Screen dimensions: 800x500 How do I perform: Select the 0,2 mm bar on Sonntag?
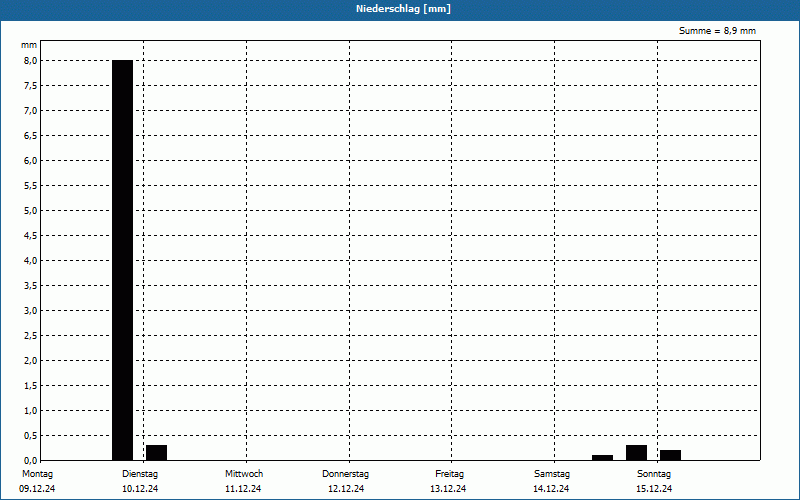[670, 455]
